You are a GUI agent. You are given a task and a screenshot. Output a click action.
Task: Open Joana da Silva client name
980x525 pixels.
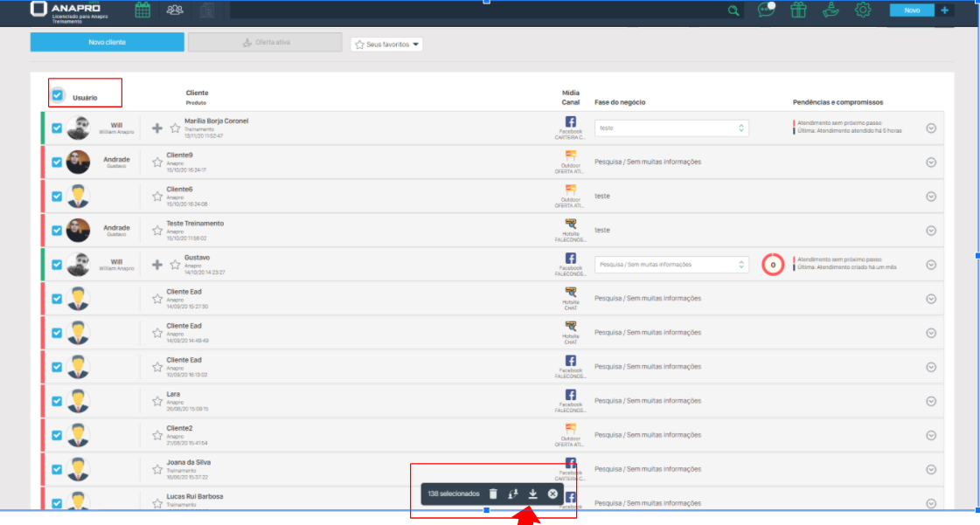click(x=188, y=462)
